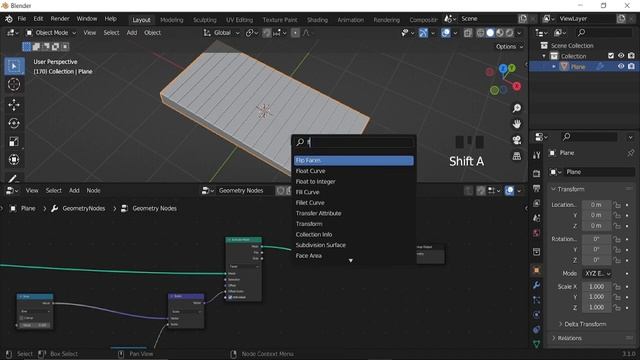Select the Annotate pencil tool
This screenshot has width=640, height=360.
(x=14, y=178)
